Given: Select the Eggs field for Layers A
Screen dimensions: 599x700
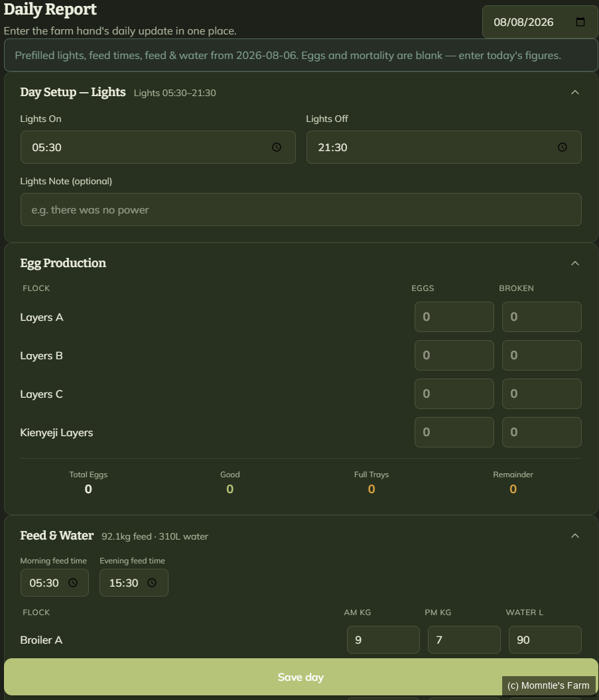Looking at the screenshot, I should click(454, 317).
